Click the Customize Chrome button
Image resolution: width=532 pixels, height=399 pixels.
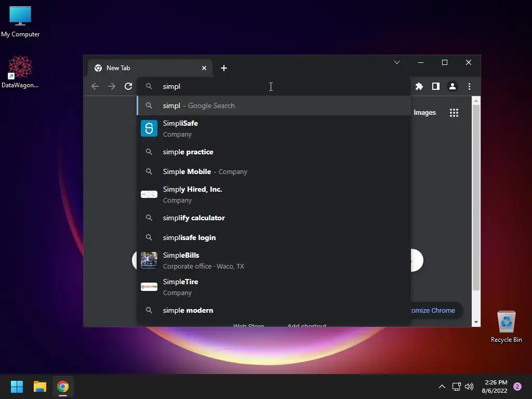click(x=436, y=311)
